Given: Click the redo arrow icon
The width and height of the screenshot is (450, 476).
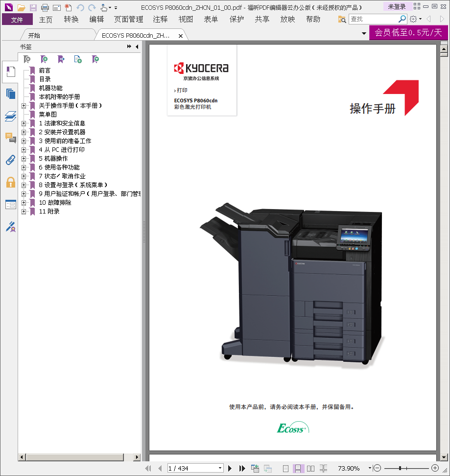Looking at the screenshot, I should click(x=92, y=7).
